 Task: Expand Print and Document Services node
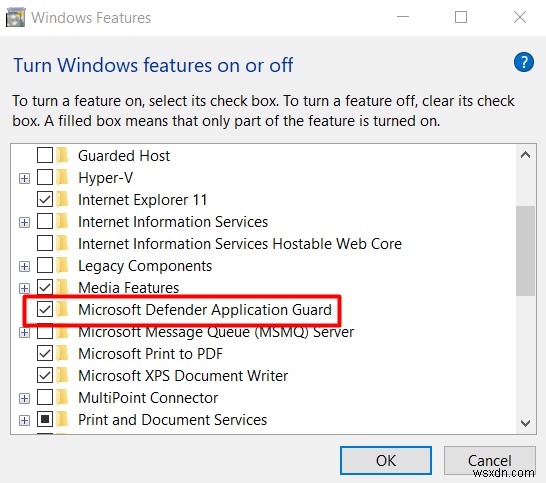coord(24,421)
